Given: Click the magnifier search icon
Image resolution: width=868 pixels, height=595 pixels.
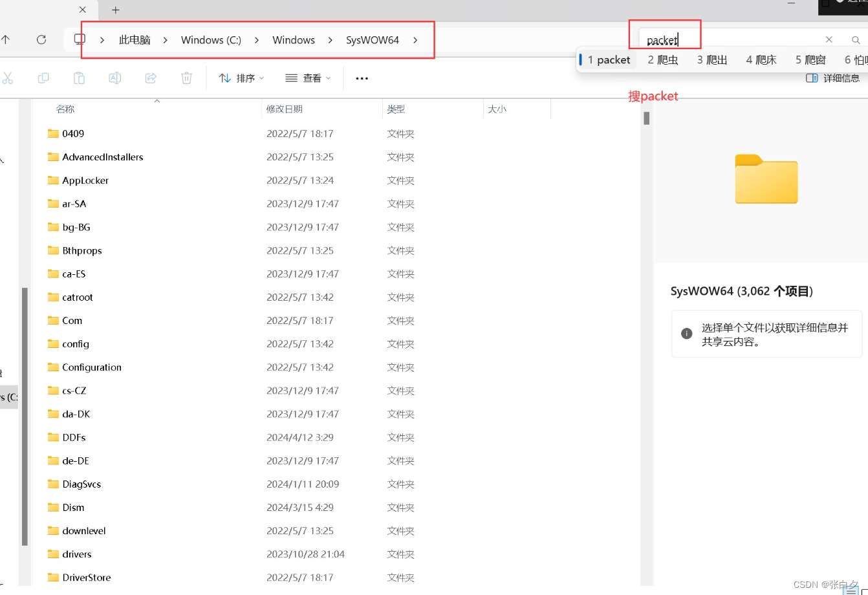Looking at the screenshot, I should tap(856, 40).
